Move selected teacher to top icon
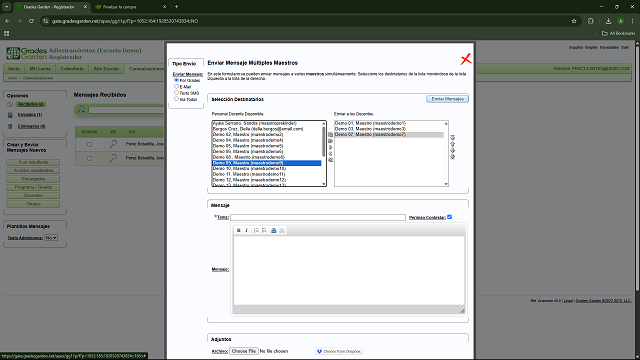The height and width of the screenshot is (360, 640). (453, 138)
